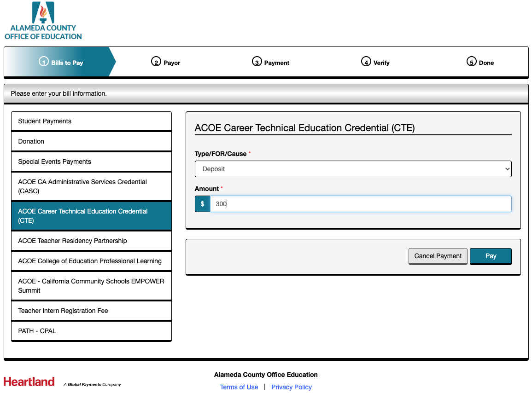Click the CTE credential form heading
Image resolution: width=532 pixels, height=393 pixels.
point(304,128)
